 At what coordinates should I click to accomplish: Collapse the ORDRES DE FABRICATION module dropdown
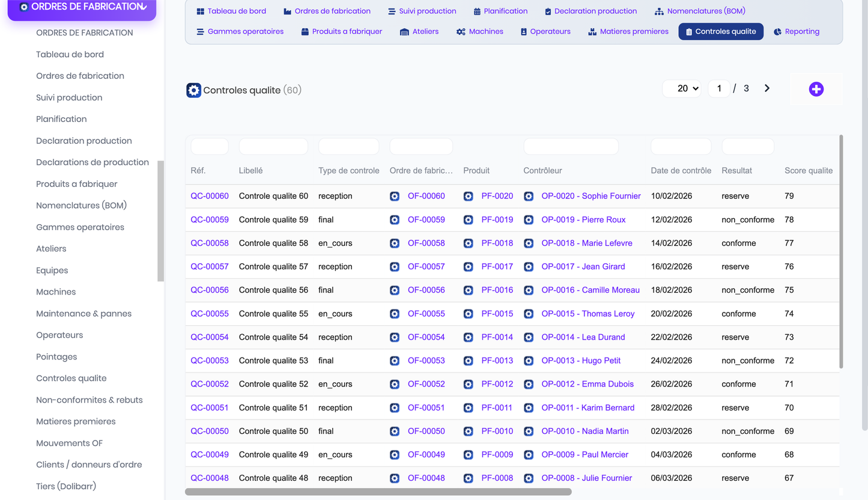143,7
